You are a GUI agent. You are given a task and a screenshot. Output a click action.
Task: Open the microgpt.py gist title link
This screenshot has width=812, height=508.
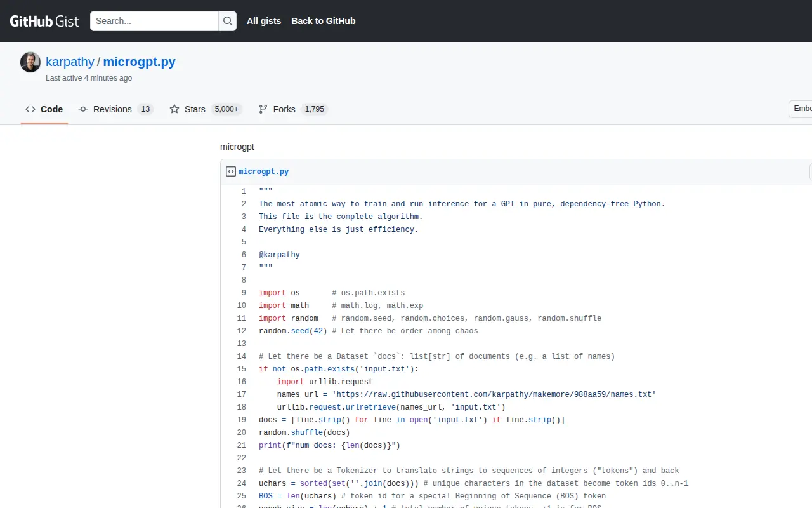click(x=139, y=62)
